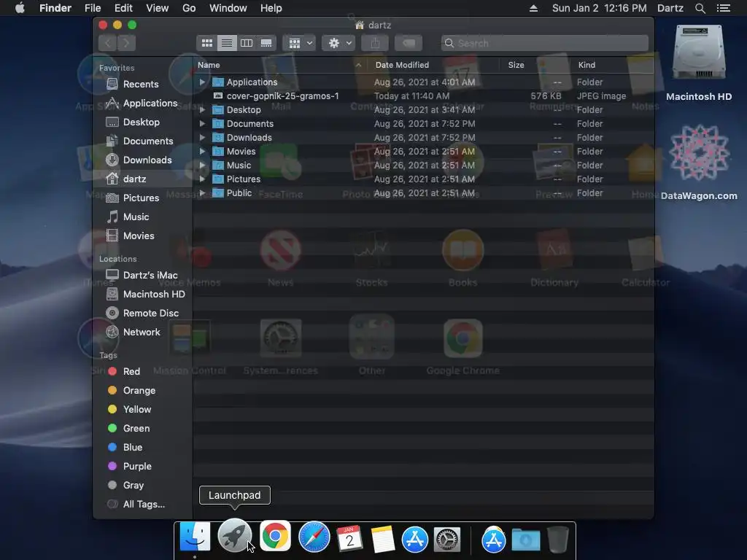Viewport: 747px width, 560px height.
Task: Expand the Documents folder row
Action: click(x=202, y=124)
